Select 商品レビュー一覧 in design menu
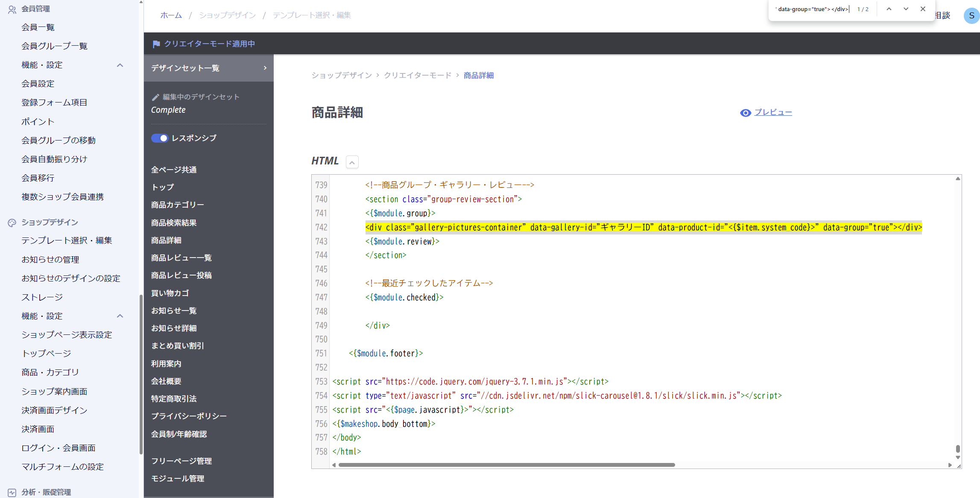The height and width of the screenshot is (498, 980). click(x=181, y=258)
